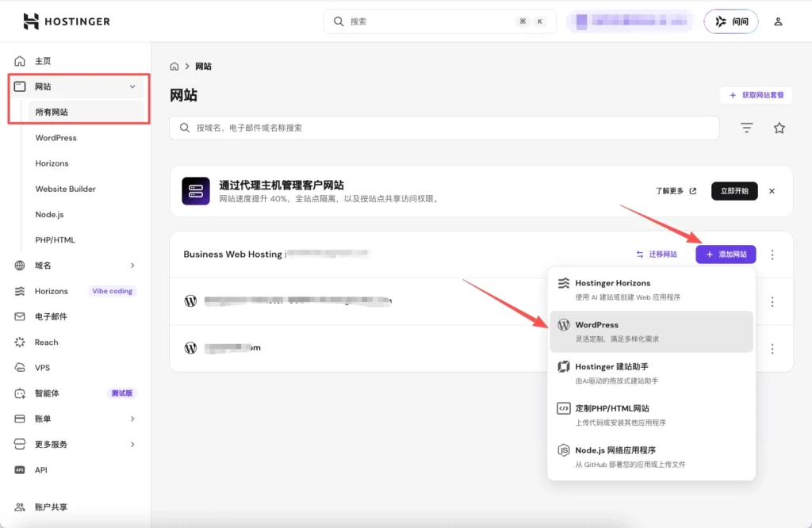Viewport: 812px width, 528px height.
Task: Click the 电子邮件 envelope icon
Action: [20, 316]
